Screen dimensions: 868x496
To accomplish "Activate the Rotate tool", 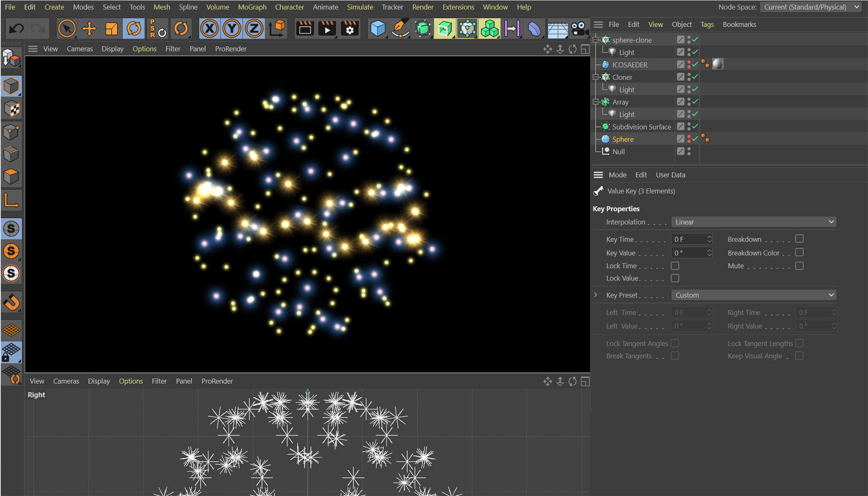I will pos(134,29).
